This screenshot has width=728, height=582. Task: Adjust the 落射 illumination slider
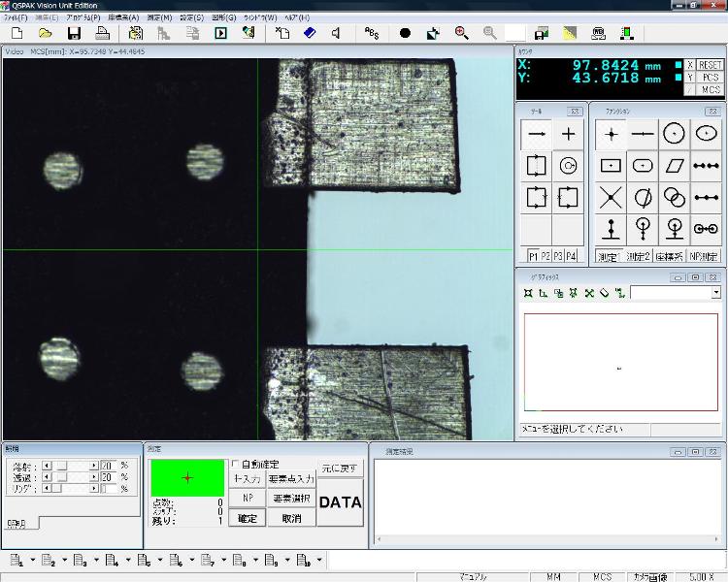click(x=61, y=466)
